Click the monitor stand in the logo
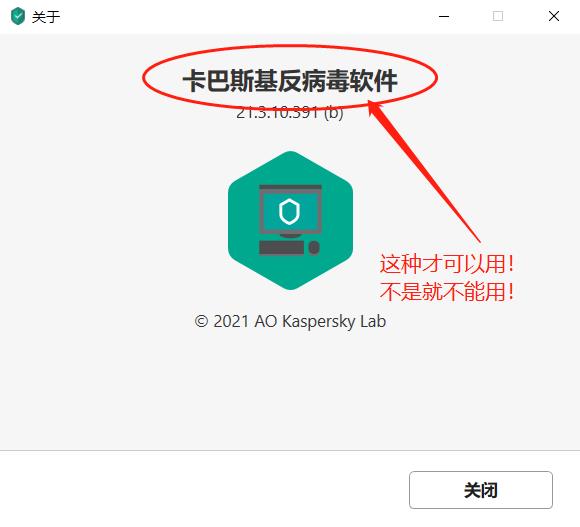 click(290, 236)
